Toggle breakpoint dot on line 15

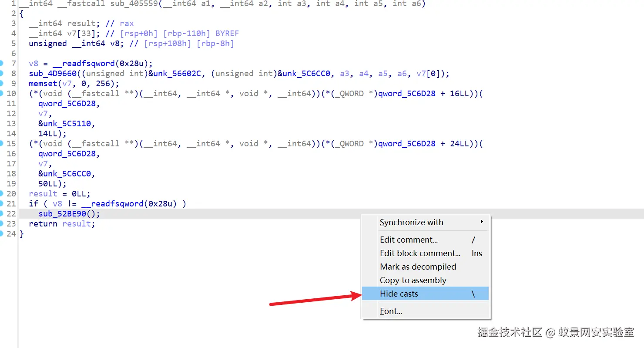point(2,144)
